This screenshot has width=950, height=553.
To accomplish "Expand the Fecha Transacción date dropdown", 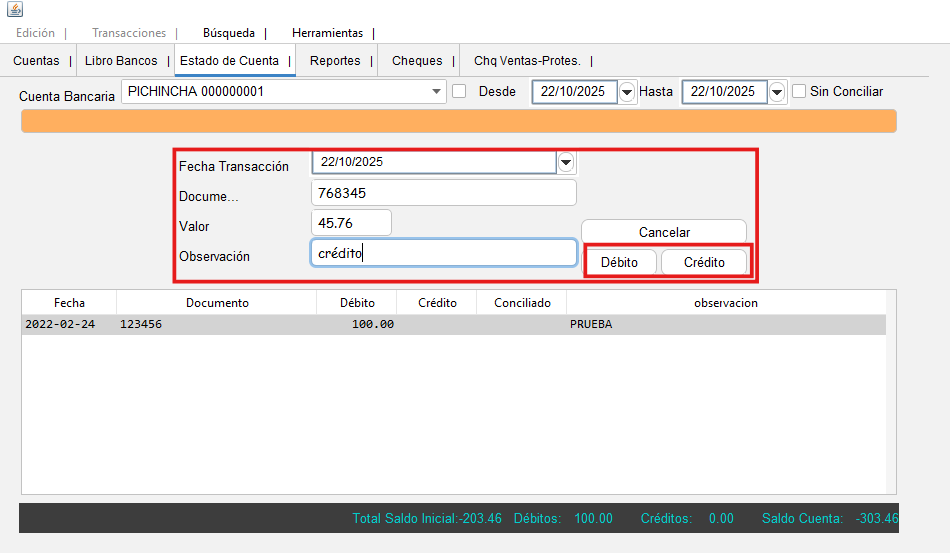I will pos(566,162).
